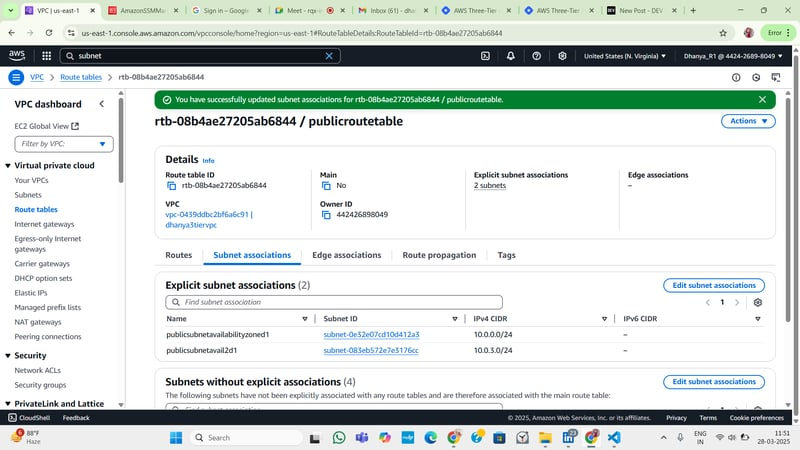Open the console settings gear
This screenshot has width=800, height=450.
click(562, 56)
